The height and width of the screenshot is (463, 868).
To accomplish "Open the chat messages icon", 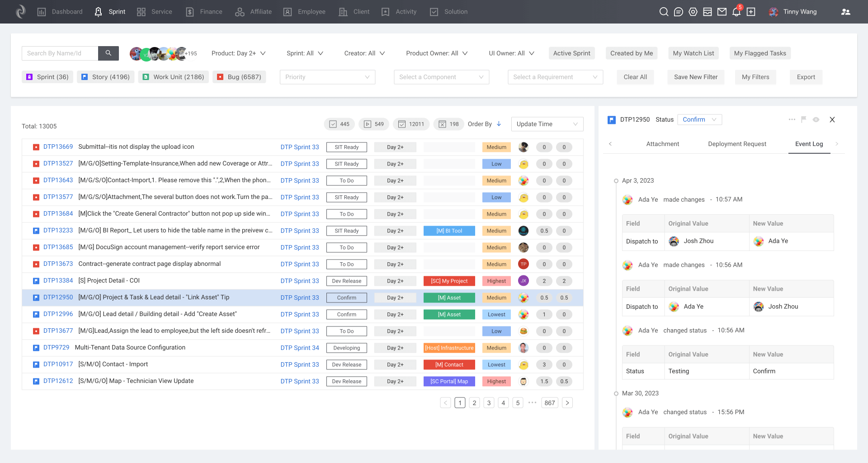I will 678,12.
